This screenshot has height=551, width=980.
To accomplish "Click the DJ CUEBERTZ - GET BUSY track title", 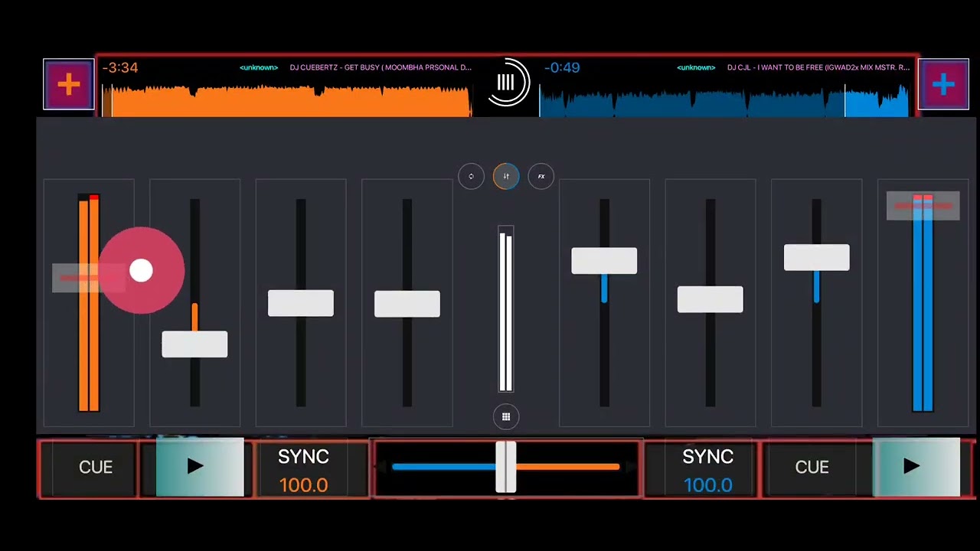I will (x=381, y=67).
